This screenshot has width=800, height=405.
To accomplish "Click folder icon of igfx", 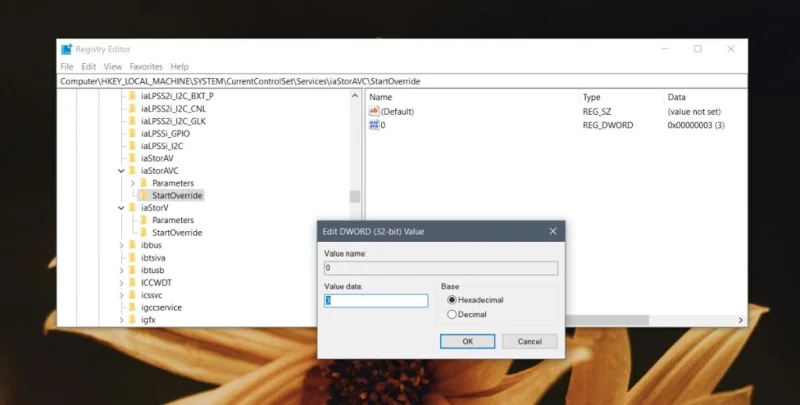I will click(133, 320).
